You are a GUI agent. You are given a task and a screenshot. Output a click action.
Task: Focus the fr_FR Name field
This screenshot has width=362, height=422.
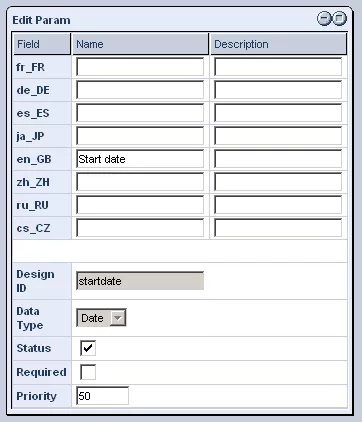coord(140,67)
